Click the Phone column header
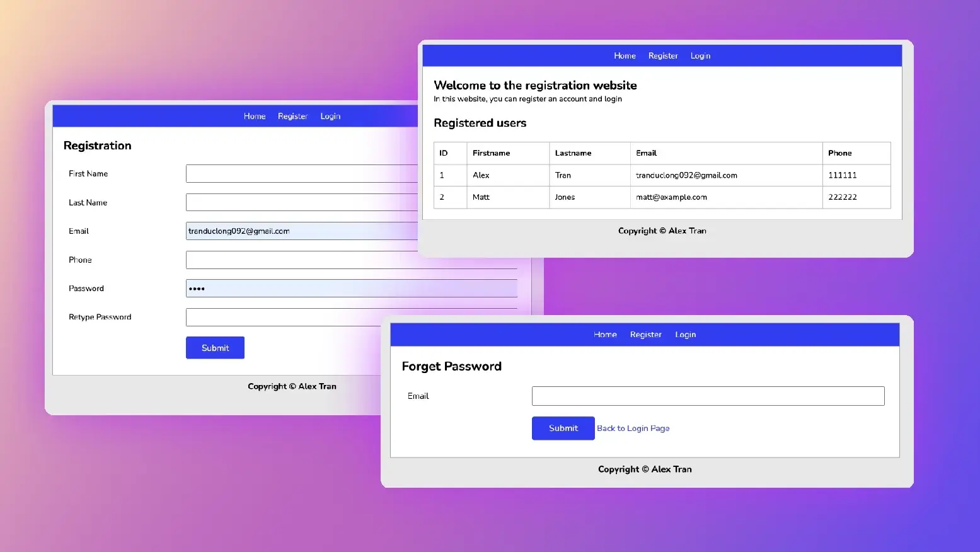Viewport: 980px width, 552px height. [x=856, y=153]
